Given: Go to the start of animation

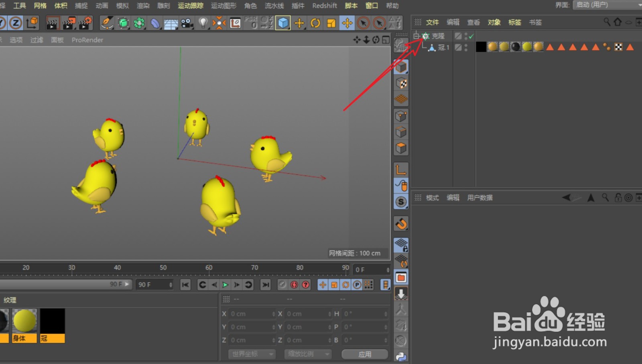Looking at the screenshot, I should (185, 285).
